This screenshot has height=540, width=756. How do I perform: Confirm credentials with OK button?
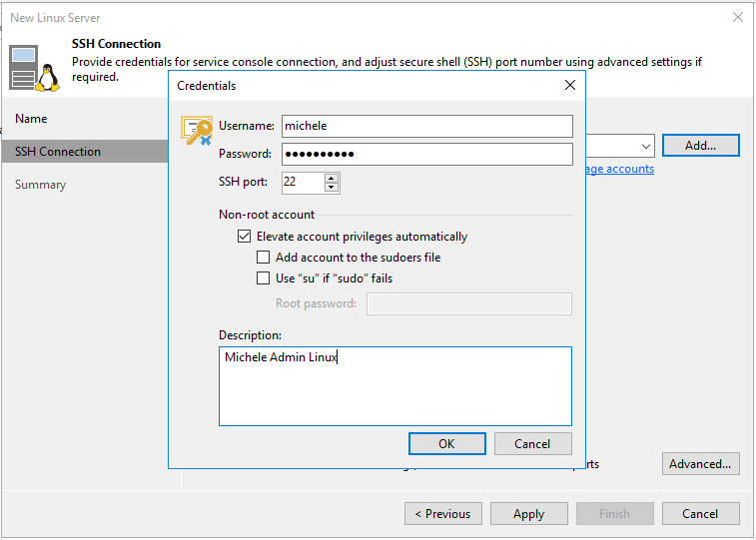click(447, 443)
